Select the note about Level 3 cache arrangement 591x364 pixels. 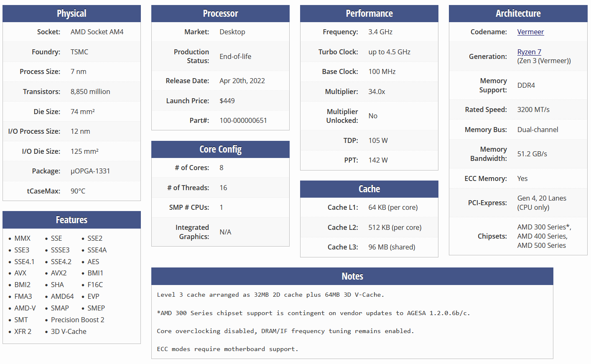[270, 295]
